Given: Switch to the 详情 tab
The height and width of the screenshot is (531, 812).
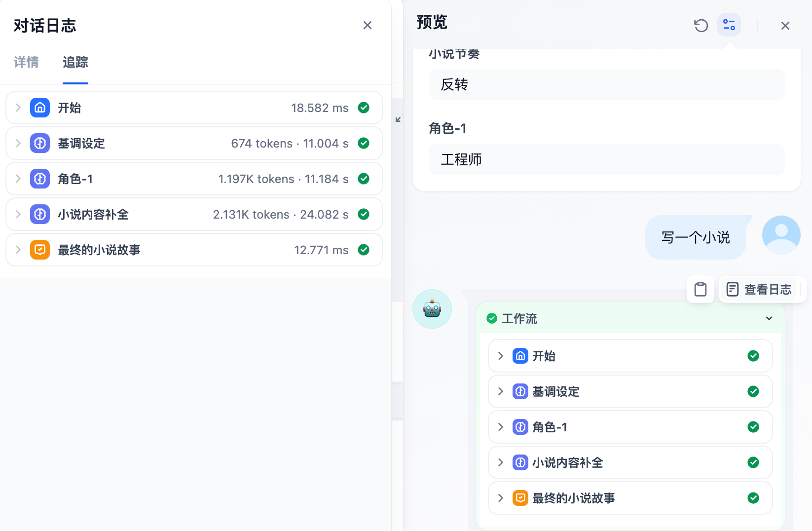Looking at the screenshot, I should (x=26, y=63).
